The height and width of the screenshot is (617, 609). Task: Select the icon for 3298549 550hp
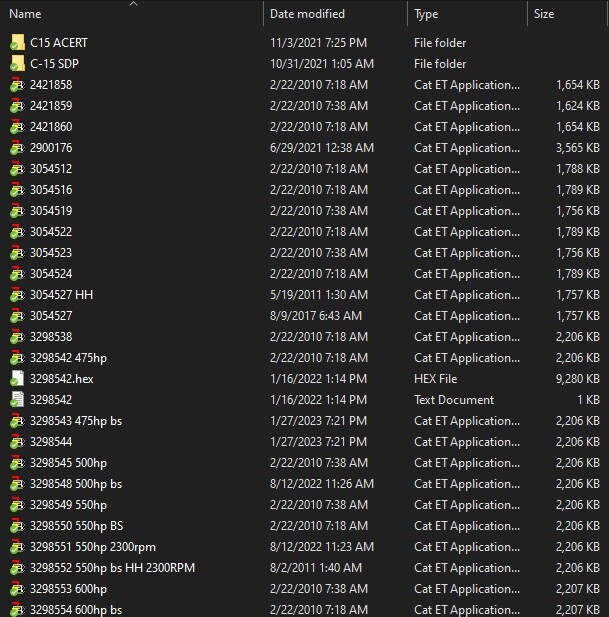[17, 505]
